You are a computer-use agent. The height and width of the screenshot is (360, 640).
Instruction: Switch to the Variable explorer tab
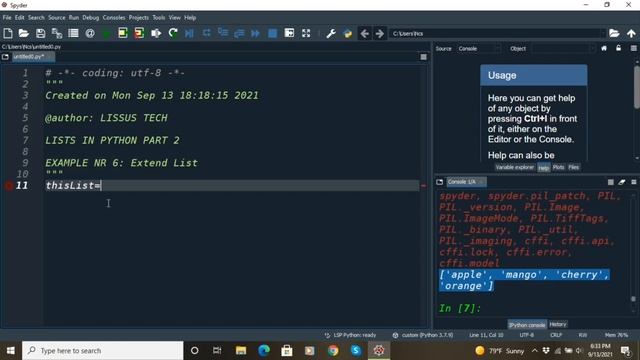(515, 167)
